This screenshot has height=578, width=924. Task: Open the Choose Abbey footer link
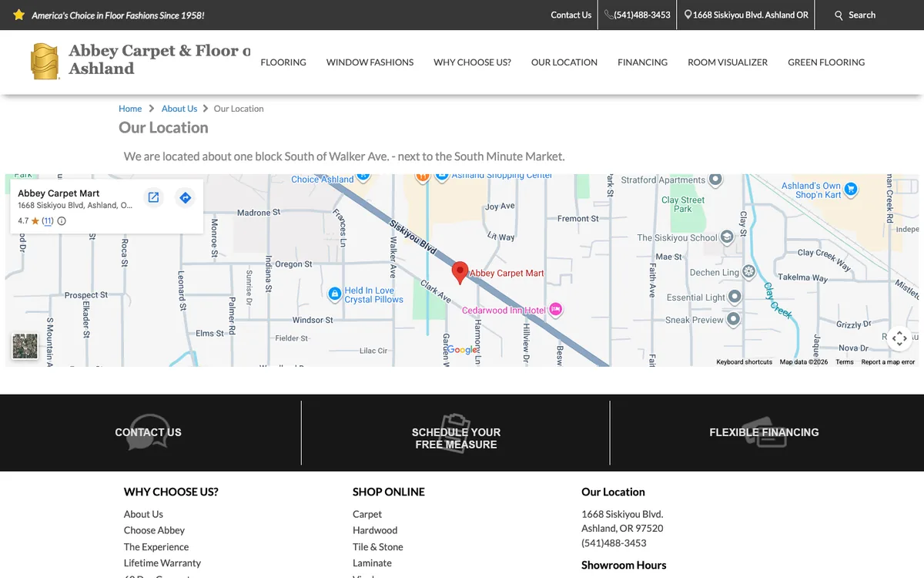(x=154, y=530)
